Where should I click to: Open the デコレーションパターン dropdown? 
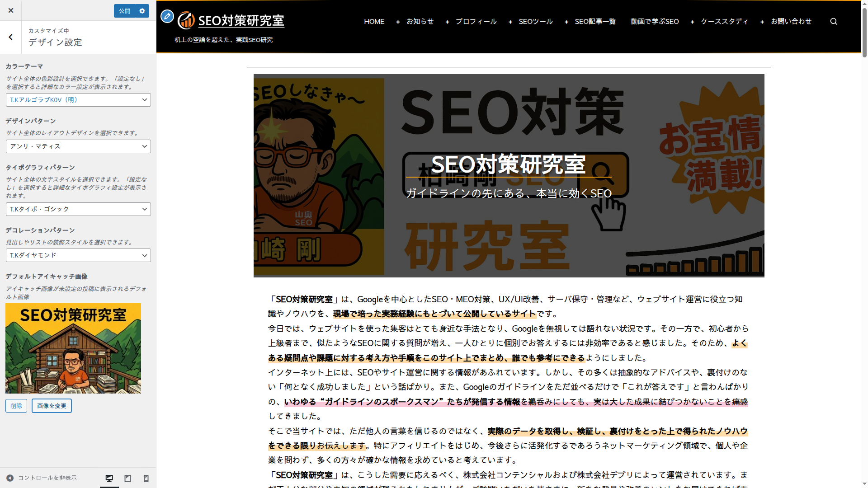(78, 255)
